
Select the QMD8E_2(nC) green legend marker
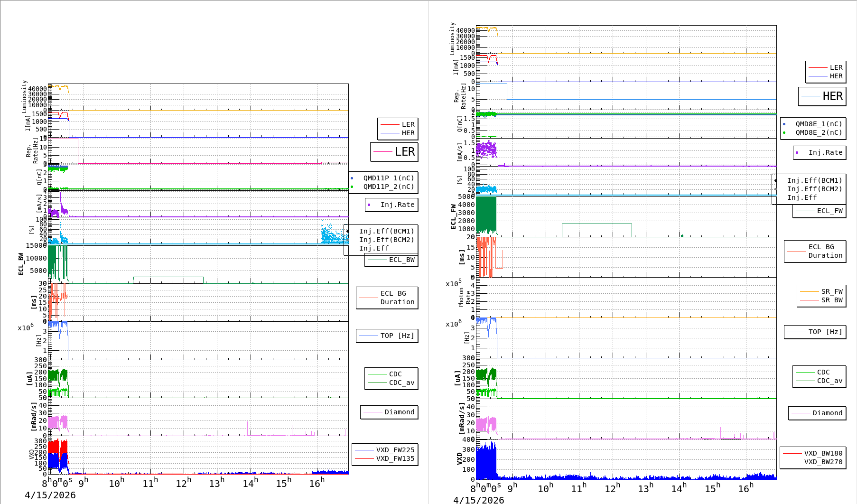tap(784, 133)
